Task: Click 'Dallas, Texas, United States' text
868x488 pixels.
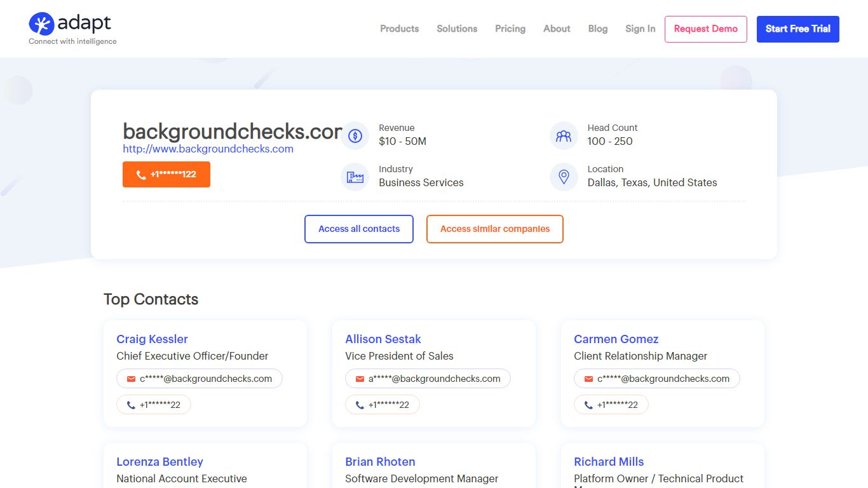Action: pyautogui.click(x=652, y=182)
